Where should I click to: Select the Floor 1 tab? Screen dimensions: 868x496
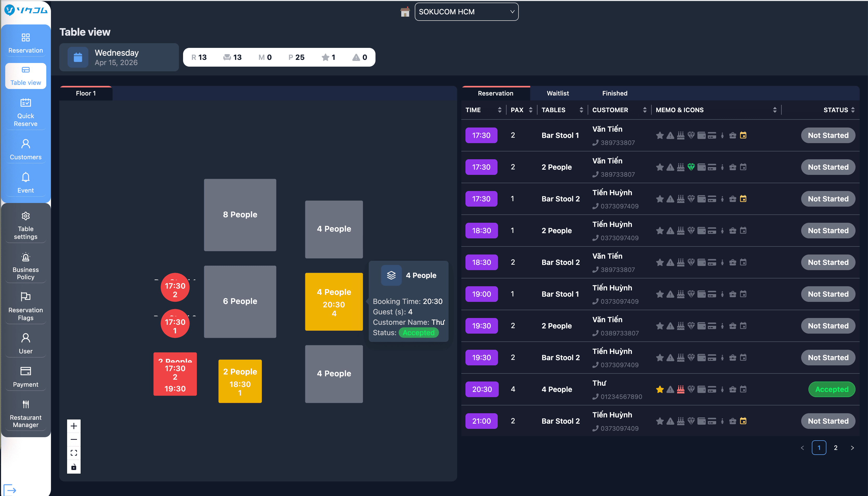[86, 93]
